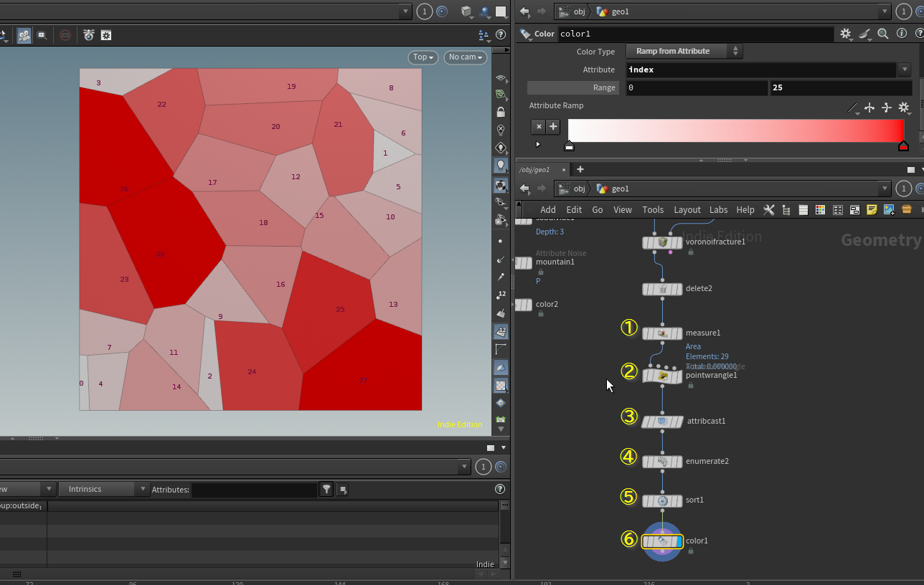Viewport: 924px width, 585px height.
Task: Click the parameter search magnifier icon
Action: pyautogui.click(x=883, y=34)
